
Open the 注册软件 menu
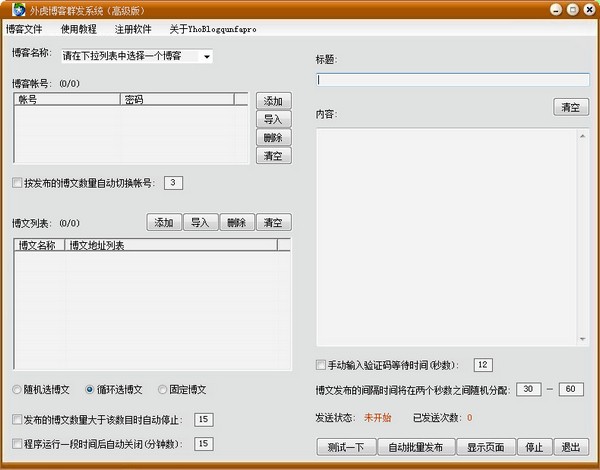coord(133,30)
